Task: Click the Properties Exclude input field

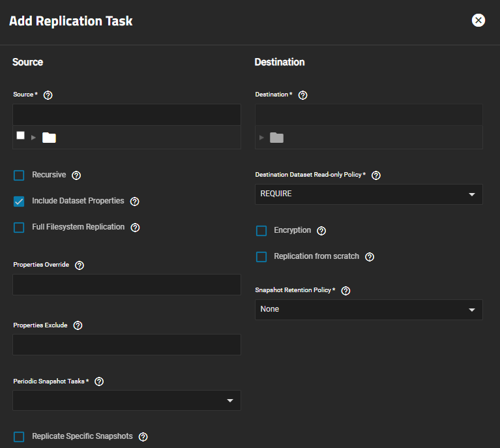Action: click(126, 344)
